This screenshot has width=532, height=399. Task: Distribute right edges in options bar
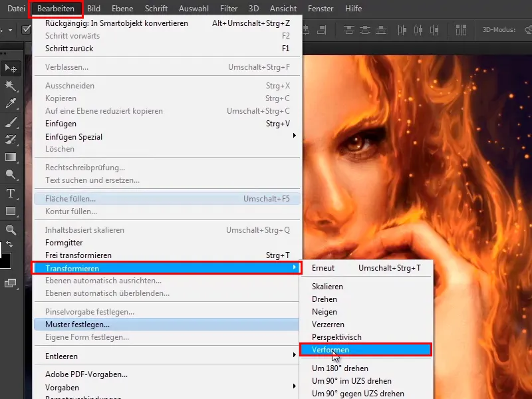(434, 30)
